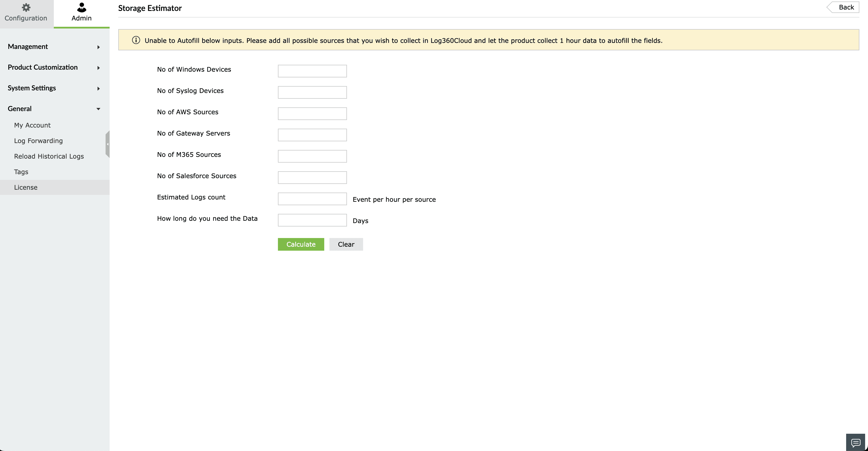Expand Product Customization menu
The image size is (868, 451).
(x=54, y=67)
